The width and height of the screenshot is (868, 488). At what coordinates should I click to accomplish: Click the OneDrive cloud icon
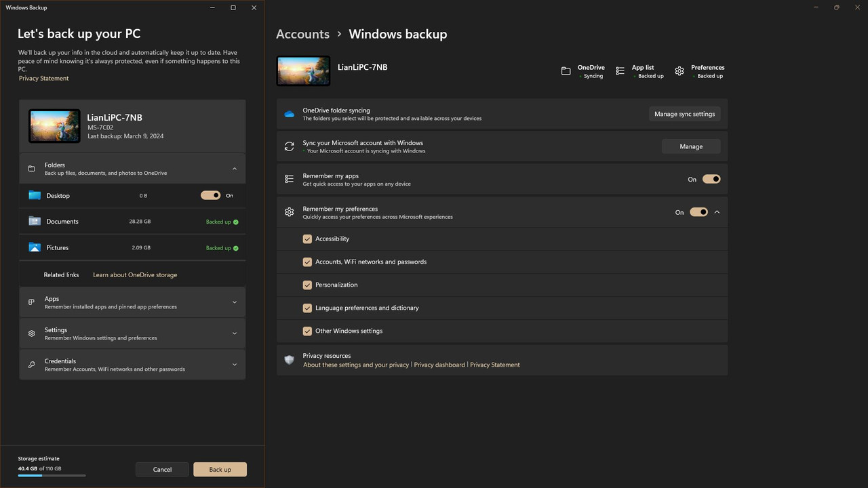[290, 114]
